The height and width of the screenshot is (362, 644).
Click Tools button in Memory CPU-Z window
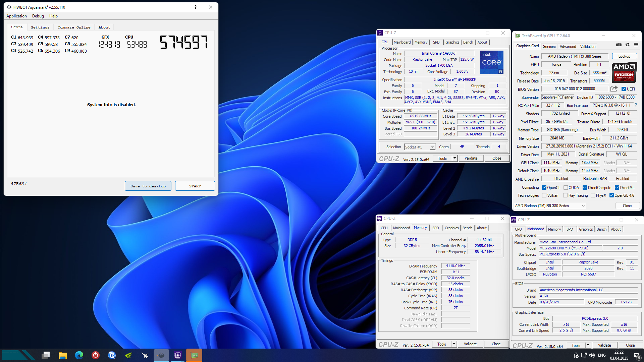pos(442,344)
